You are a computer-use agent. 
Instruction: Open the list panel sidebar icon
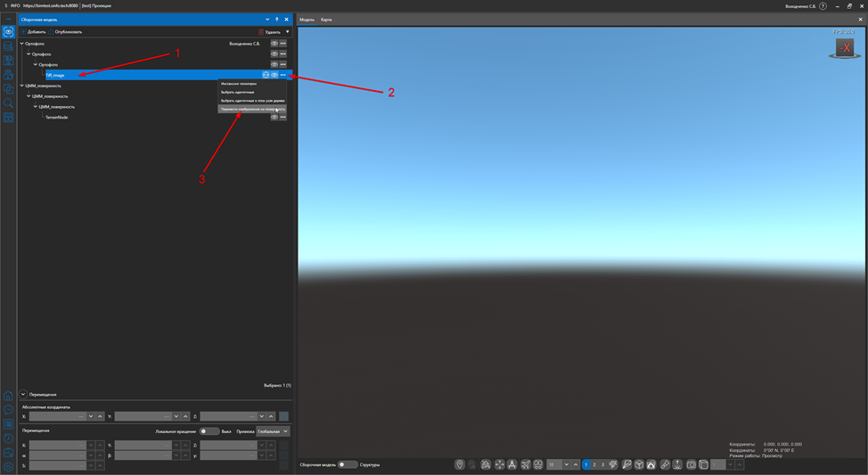pyautogui.click(x=8, y=424)
